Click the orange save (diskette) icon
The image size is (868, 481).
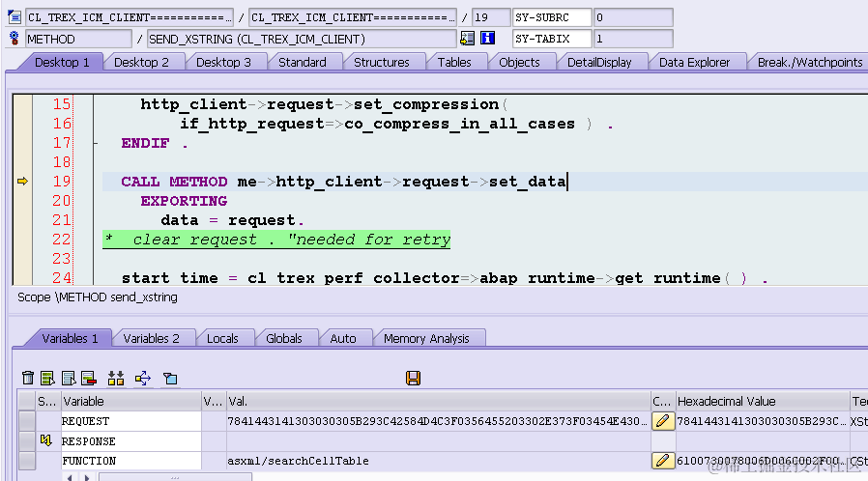click(413, 379)
